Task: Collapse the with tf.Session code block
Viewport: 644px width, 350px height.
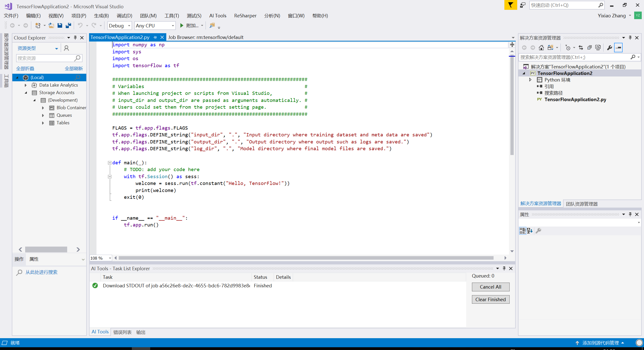Action: 110,177
